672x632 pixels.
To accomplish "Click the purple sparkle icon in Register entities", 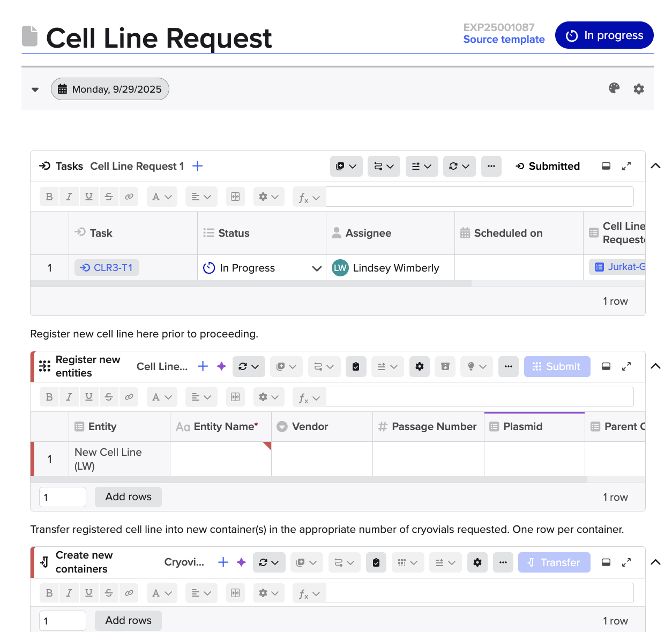I will click(221, 366).
